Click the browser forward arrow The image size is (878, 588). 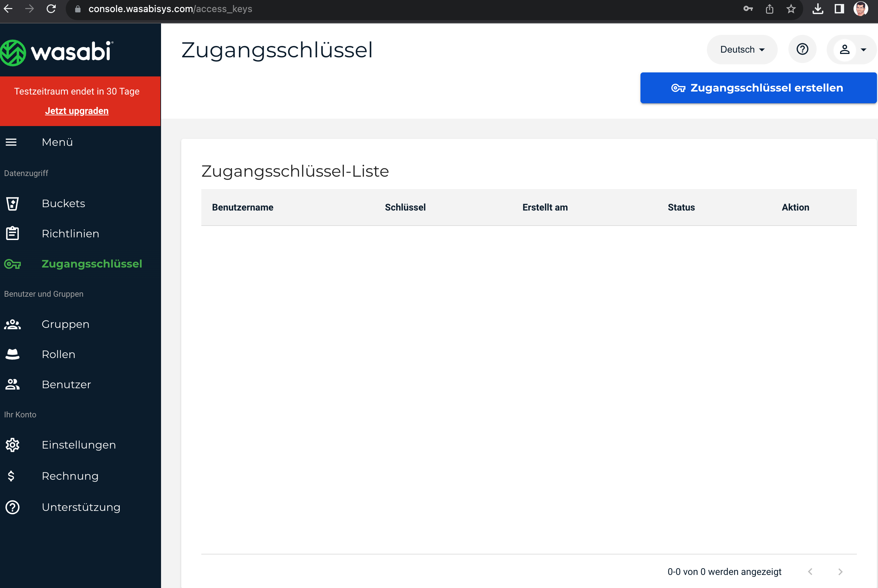(29, 8)
